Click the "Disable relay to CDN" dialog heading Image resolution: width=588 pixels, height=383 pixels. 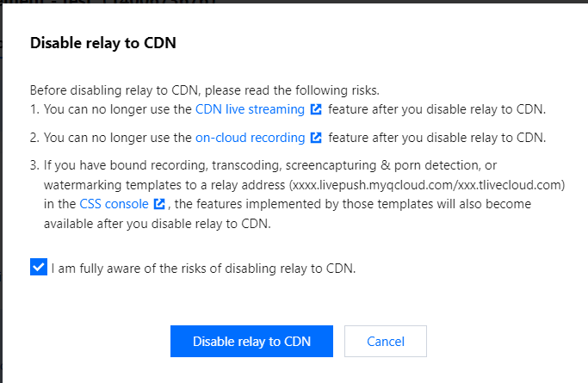click(103, 43)
